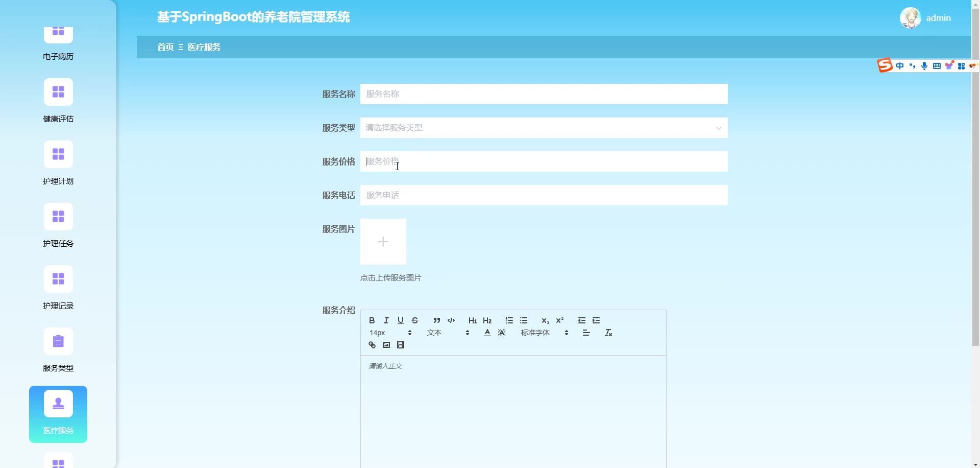Select the 医疗服务 sidebar menu
The width and height of the screenshot is (980, 468).
pyautogui.click(x=58, y=414)
